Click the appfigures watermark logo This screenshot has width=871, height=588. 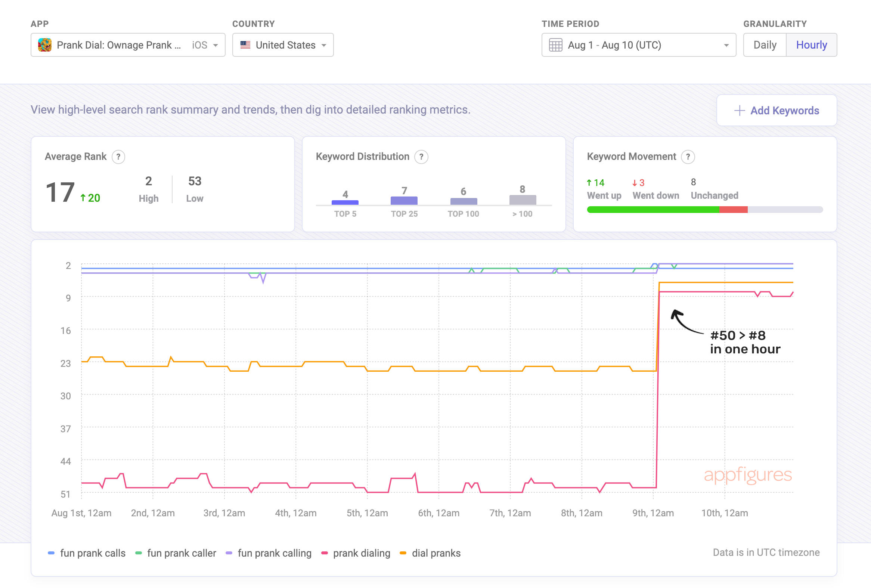(x=747, y=475)
